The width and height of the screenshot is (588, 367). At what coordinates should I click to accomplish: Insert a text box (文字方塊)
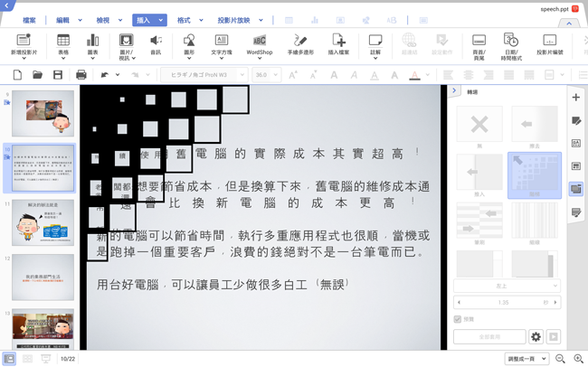coord(222,45)
